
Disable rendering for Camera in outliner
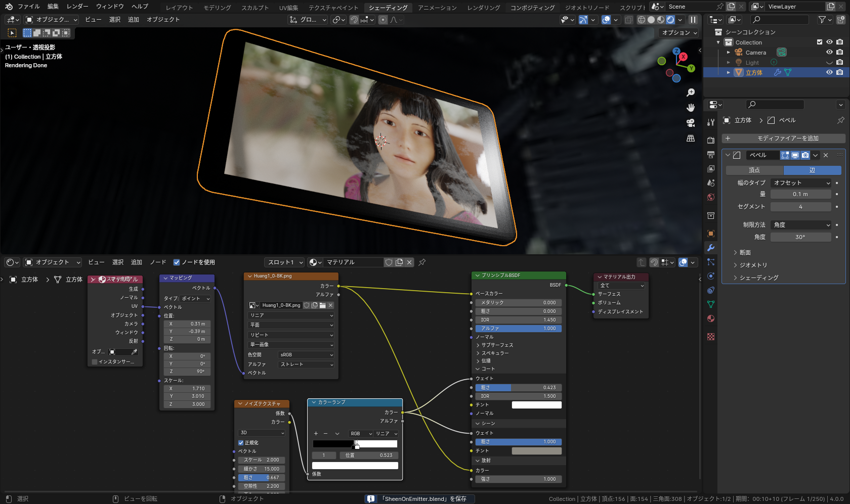tap(840, 52)
